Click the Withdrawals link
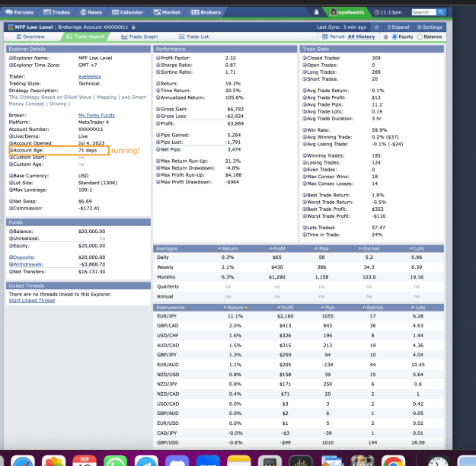The width and height of the screenshot is (476, 466). point(28,264)
